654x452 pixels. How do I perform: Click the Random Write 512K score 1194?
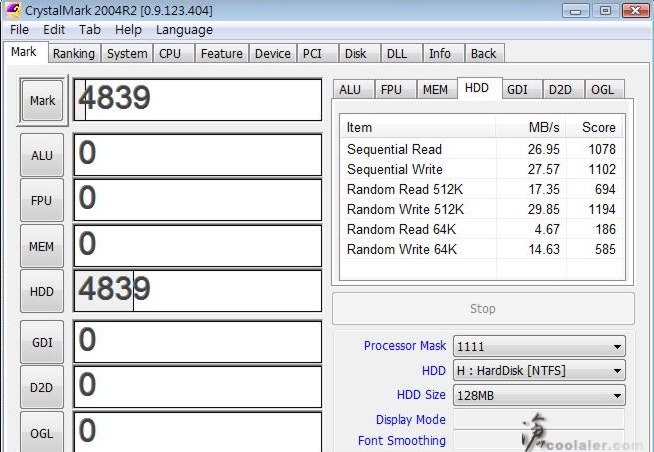602,209
